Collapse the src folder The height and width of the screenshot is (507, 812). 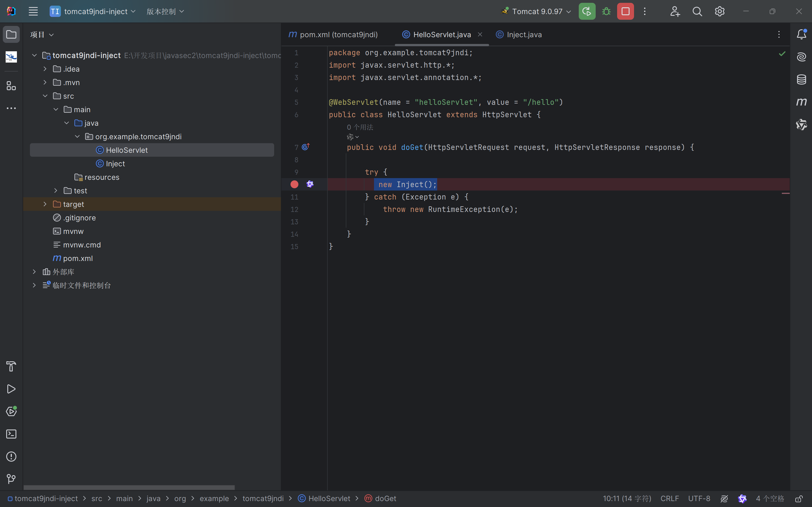[45, 96]
